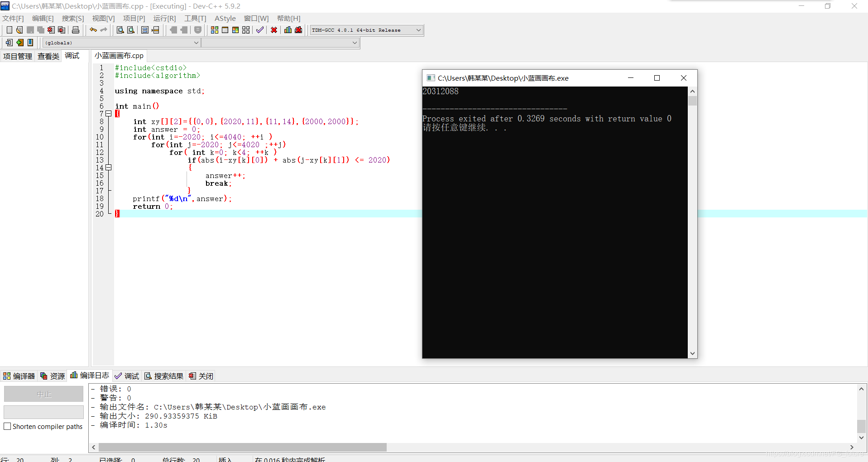Click the Indent right icon
The image size is (868, 462).
click(x=184, y=30)
